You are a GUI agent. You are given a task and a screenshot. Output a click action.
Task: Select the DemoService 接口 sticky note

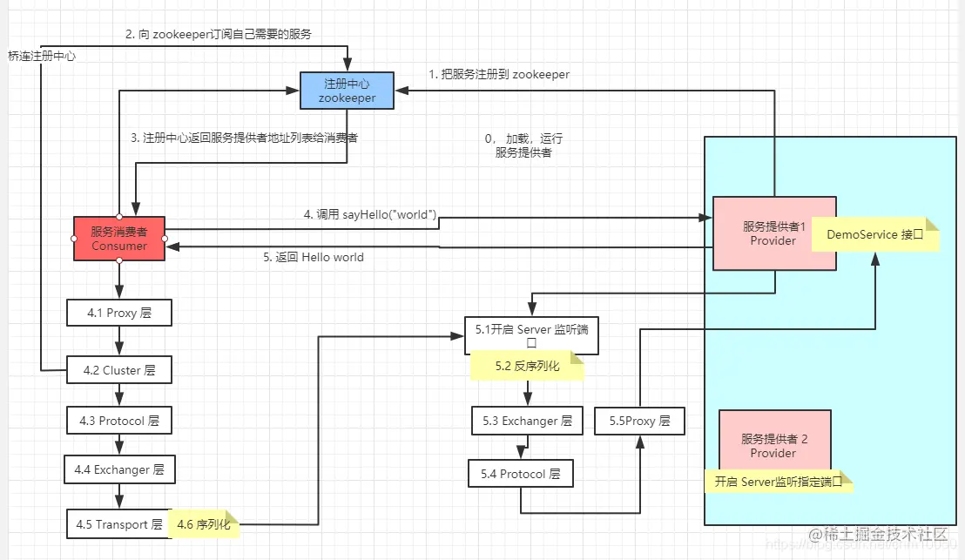point(875,234)
